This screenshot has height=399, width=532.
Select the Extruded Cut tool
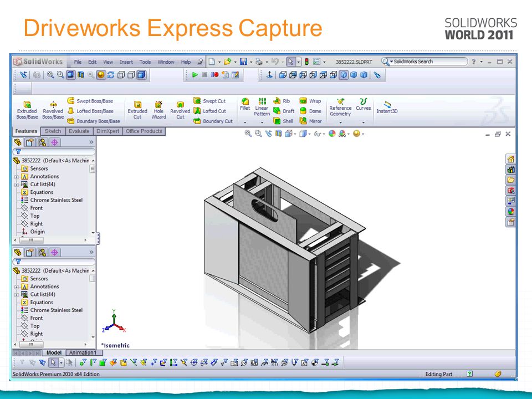point(137,110)
